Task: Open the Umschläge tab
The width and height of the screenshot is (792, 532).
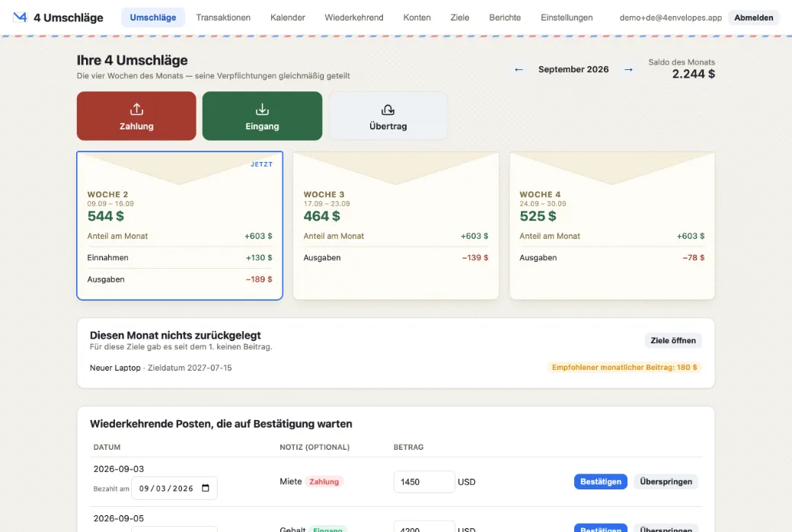Action: [153, 18]
